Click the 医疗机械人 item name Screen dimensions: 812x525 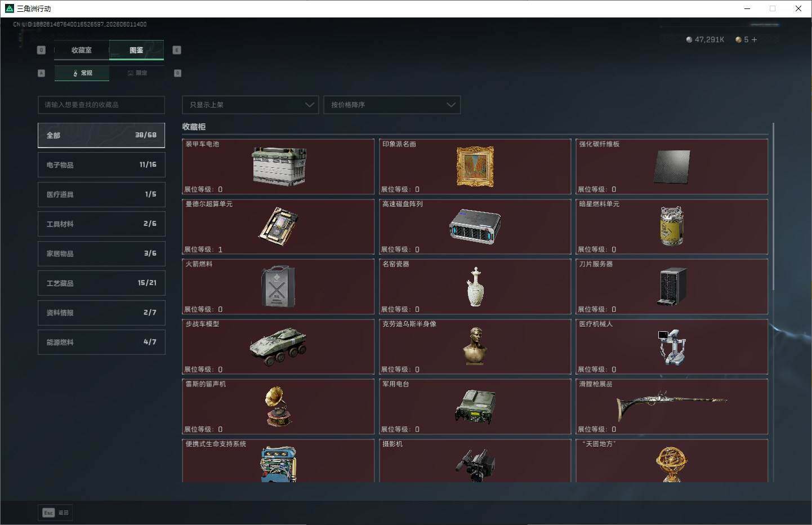(x=596, y=324)
